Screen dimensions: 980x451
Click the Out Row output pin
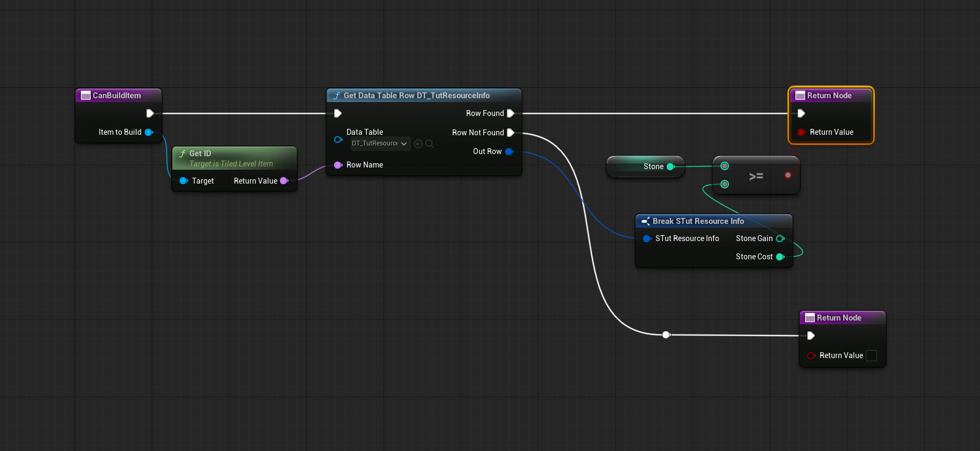click(x=509, y=152)
